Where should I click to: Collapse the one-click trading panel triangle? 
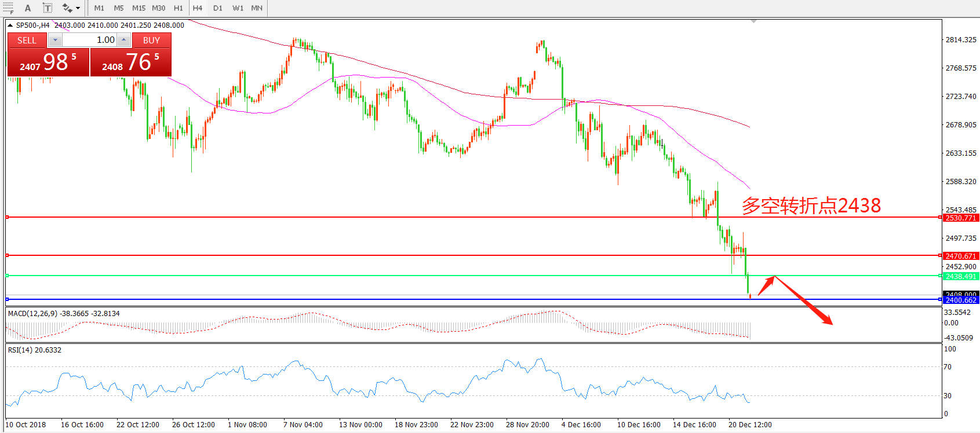[x=10, y=25]
